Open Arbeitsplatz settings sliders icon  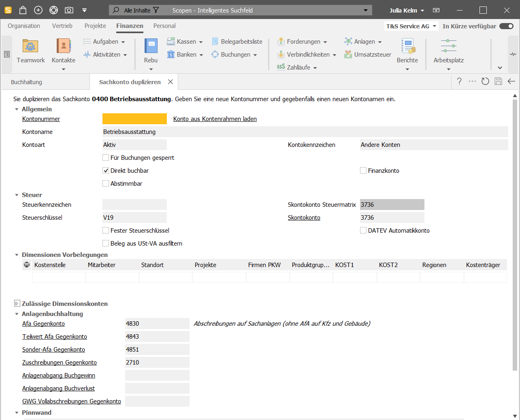coord(449,46)
